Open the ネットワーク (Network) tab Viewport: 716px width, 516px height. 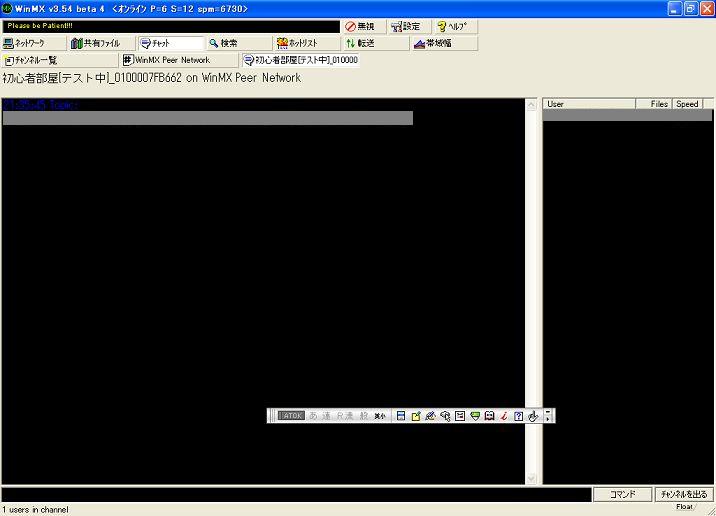click(x=34, y=44)
